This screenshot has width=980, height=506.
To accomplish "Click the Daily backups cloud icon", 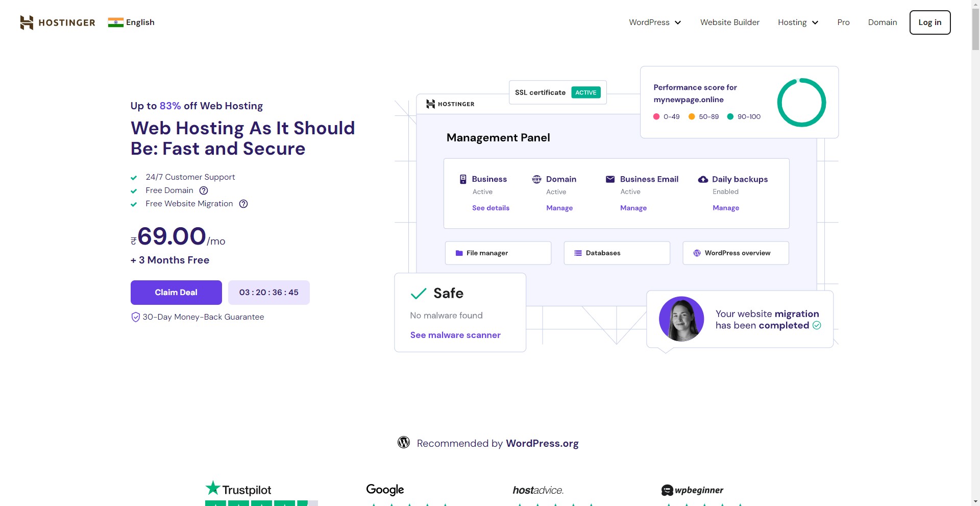I will [703, 179].
